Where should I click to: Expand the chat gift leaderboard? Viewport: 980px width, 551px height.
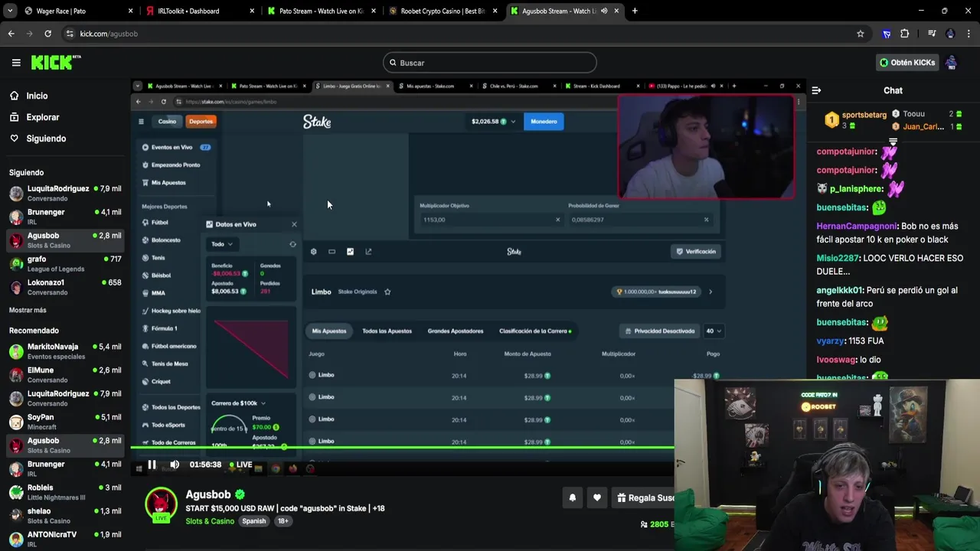tap(893, 142)
